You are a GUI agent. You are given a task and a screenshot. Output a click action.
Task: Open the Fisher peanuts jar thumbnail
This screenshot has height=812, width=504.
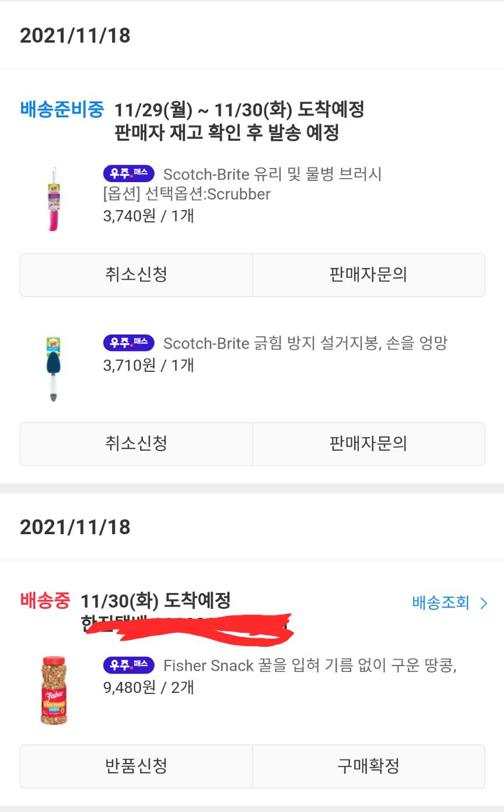coord(53,690)
